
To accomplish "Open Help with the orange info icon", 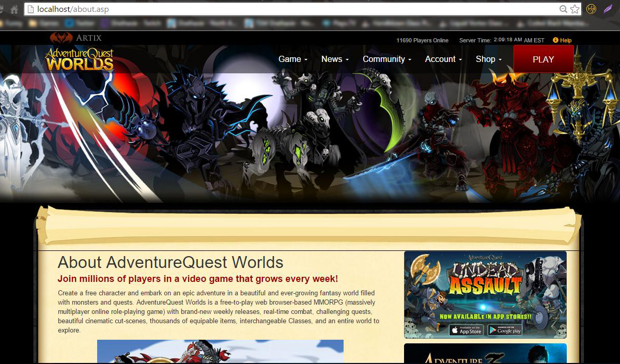I will (x=555, y=40).
